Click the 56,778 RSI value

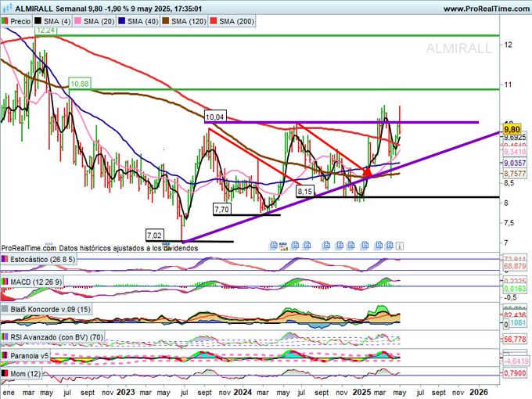tap(515, 339)
